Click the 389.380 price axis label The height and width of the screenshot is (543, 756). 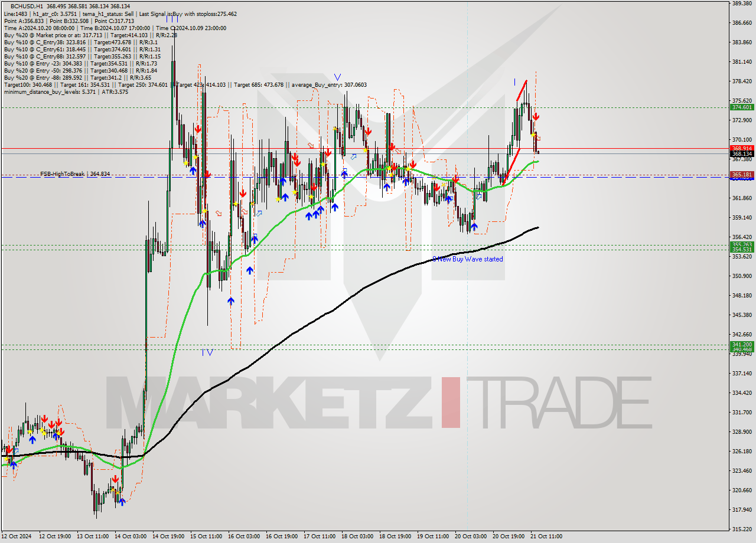[x=742, y=4]
